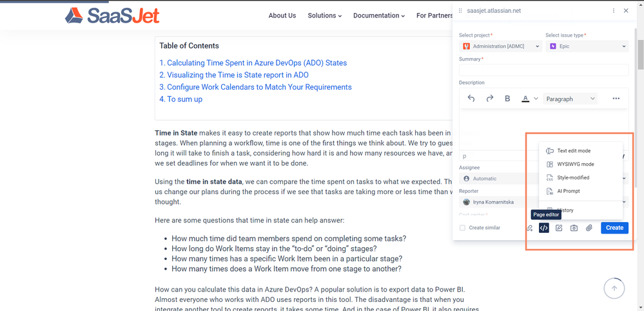This screenshot has width=644, height=311.
Task: Click the Description field label
Action: pyautogui.click(x=471, y=83)
